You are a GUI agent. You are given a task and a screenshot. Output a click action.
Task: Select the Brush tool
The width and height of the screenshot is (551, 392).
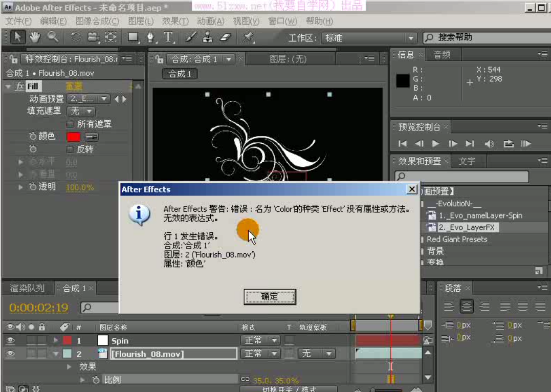(191, 37)
